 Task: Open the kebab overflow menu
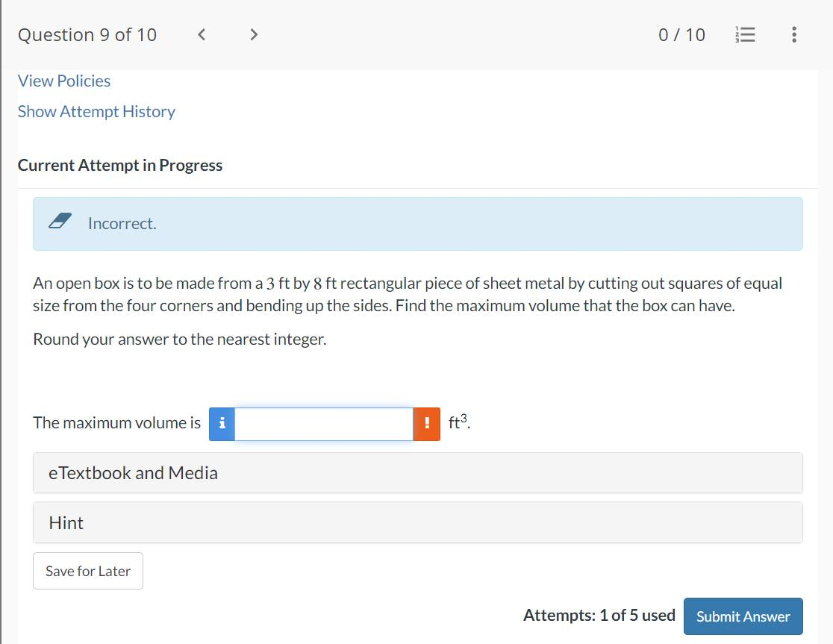(x=793, y=34)
